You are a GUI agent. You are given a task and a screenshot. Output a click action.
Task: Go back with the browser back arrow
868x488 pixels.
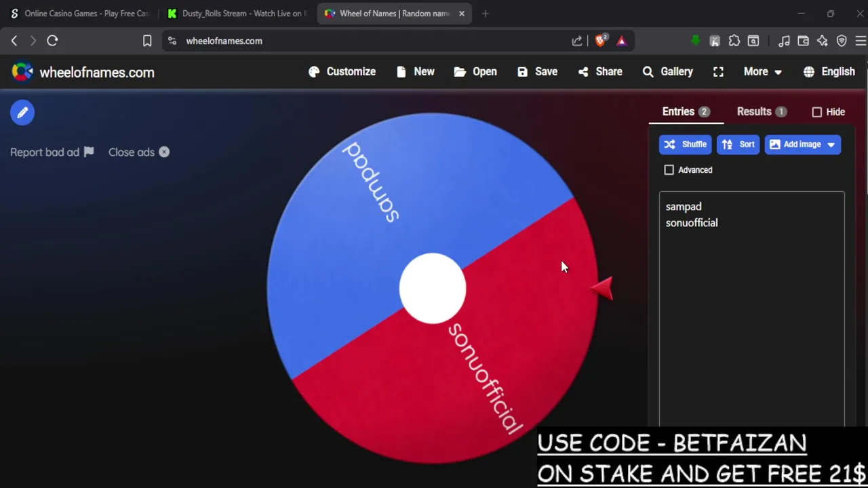click(x=14, y=41)
